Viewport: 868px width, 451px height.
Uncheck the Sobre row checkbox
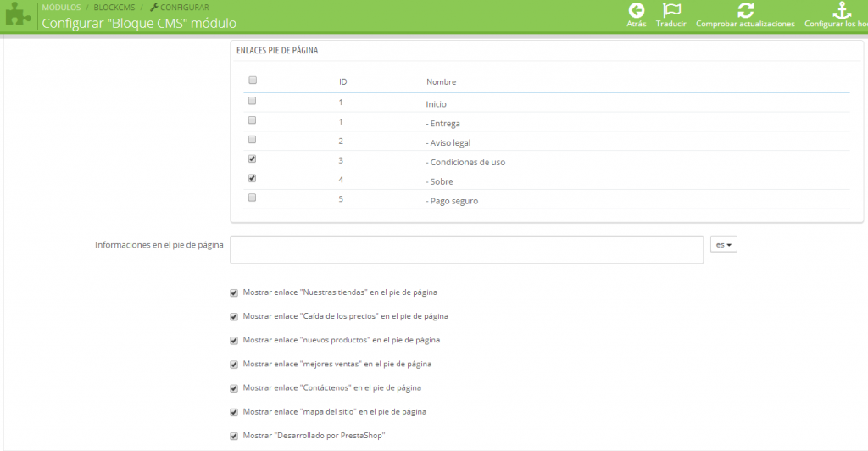click(x=252, y=178)
